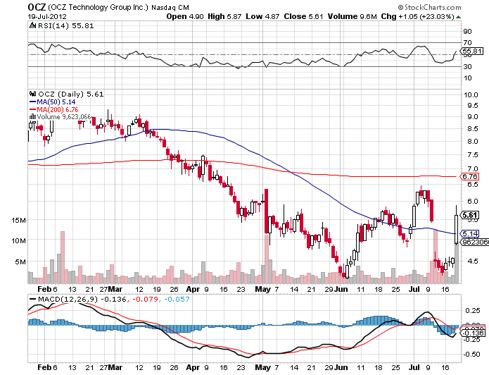Screen dimensions: 489x375
Task: Click the volume bars icon in the legend
Action: (33, 116)
